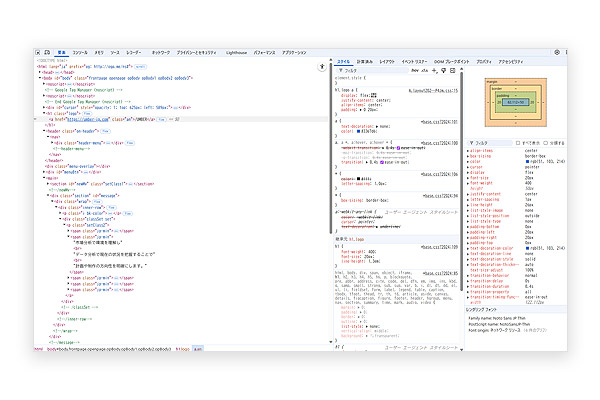Click the element.style rule block
The height and width of the screenshot is (400, 600).
(396, 80)
